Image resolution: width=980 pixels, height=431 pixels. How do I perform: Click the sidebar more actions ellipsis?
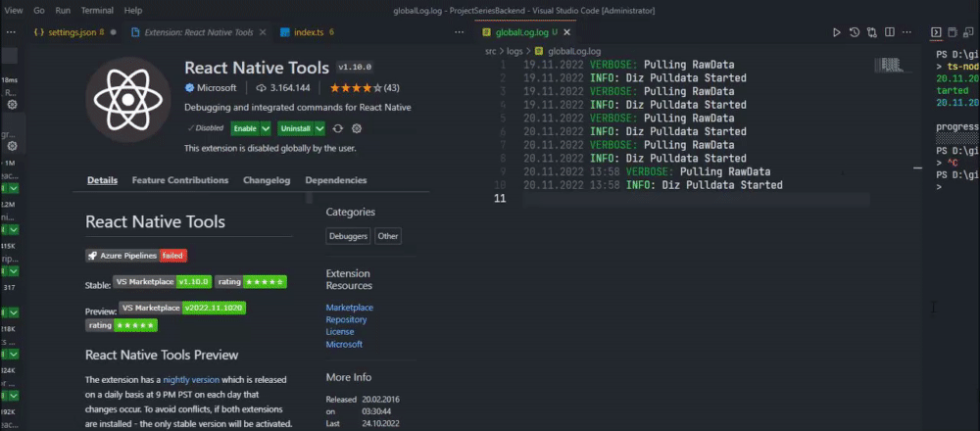[9, 32]
